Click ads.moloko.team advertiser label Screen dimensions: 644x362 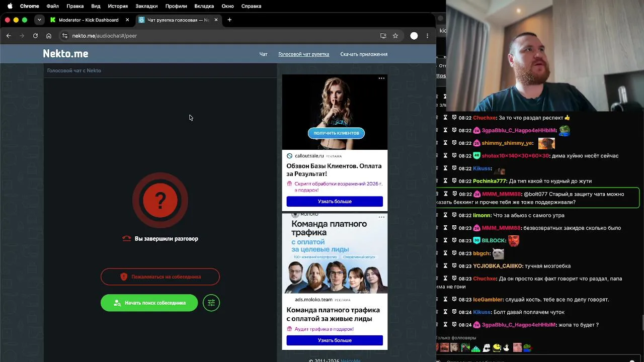(x=313, y=300)
